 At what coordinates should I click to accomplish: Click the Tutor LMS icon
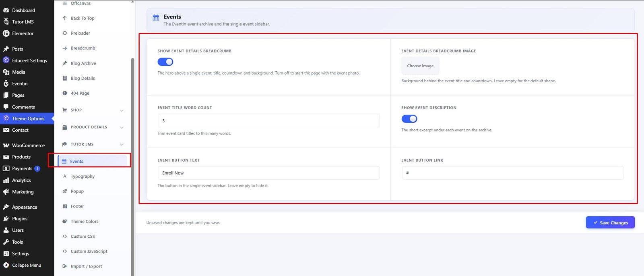coord(6,22)
